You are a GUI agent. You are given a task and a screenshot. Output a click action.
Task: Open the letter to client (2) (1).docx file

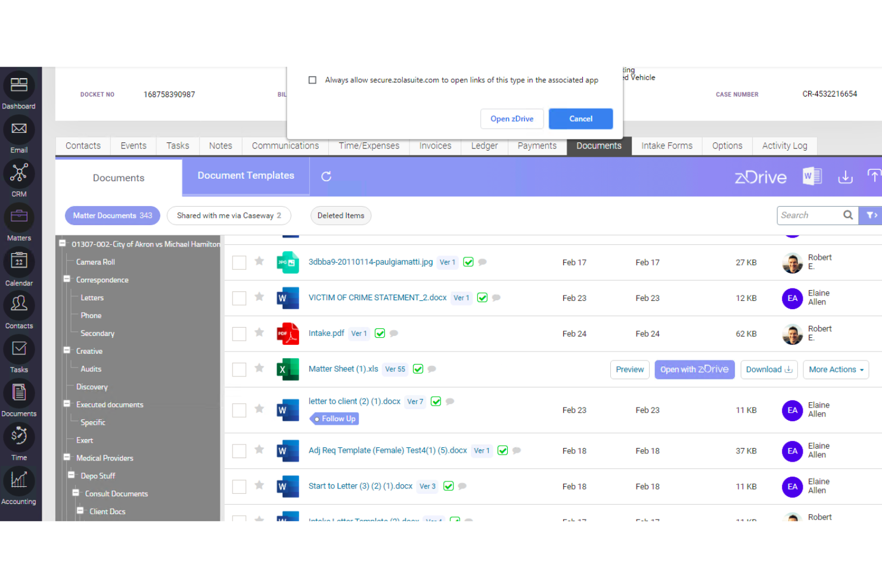[354, 401]
